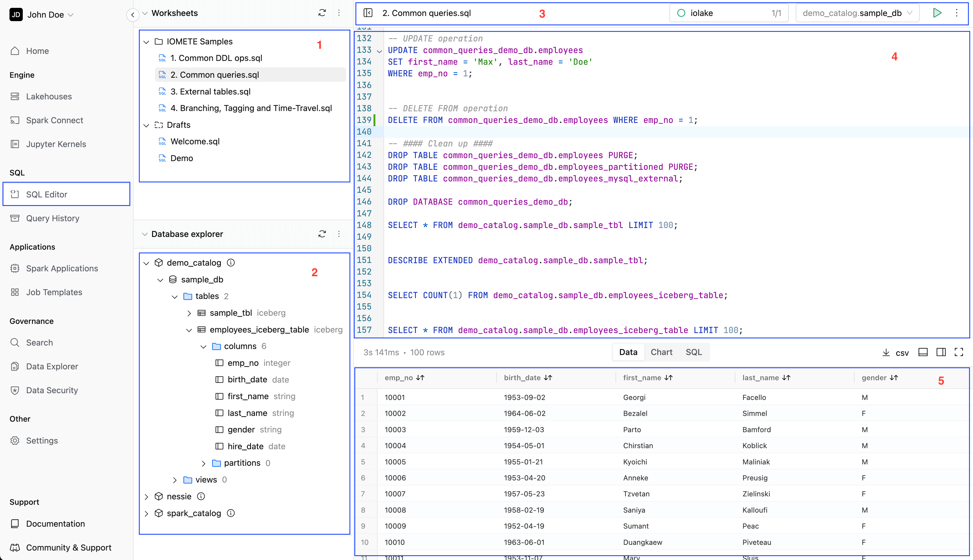The image size is (973, 560).
Task: Sort by last_name column
Action: click(x=786, y=378)
